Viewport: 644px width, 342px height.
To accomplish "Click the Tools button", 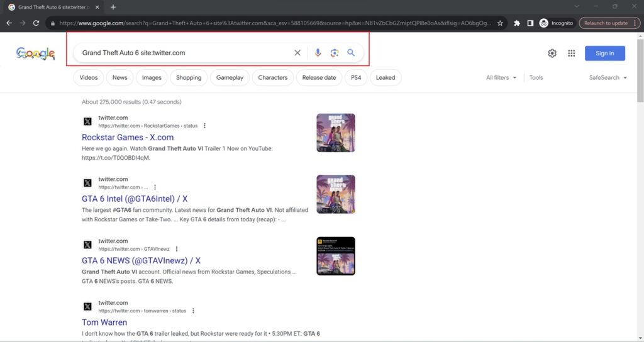I will pos(536,77).
